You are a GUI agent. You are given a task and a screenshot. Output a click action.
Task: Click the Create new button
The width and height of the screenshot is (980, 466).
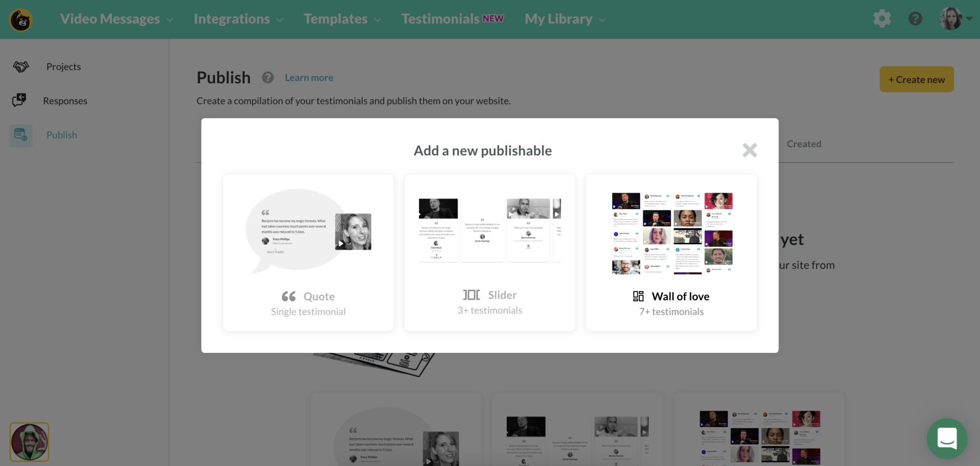click(x=916, y=80)
